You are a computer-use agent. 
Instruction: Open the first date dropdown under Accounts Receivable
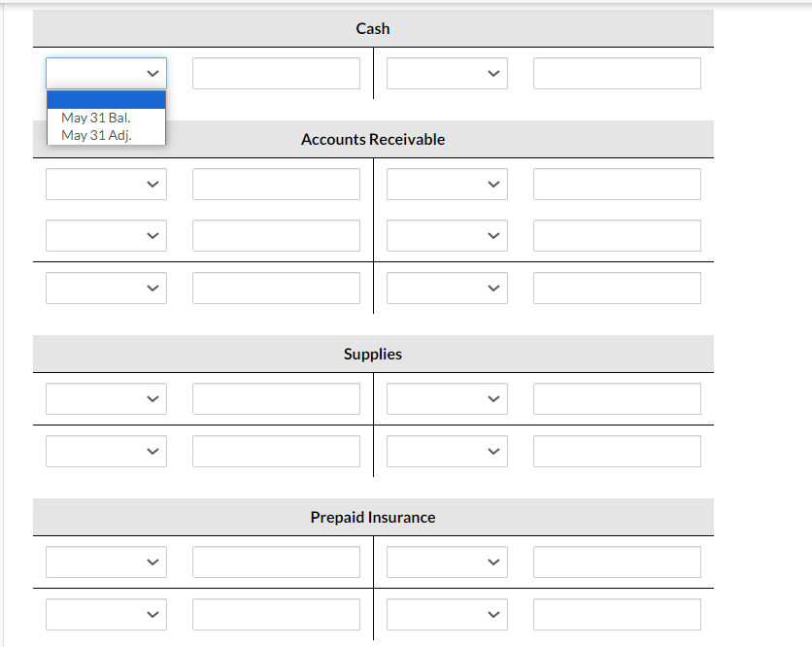pos(106,184)
